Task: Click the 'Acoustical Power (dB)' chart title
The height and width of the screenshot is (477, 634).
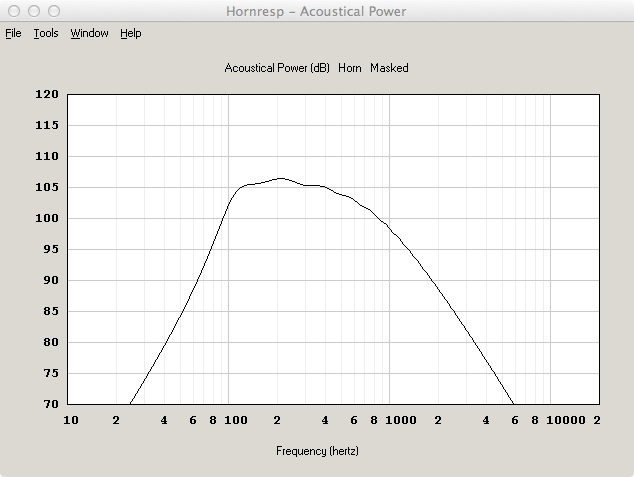Action: tap(277, 68)
